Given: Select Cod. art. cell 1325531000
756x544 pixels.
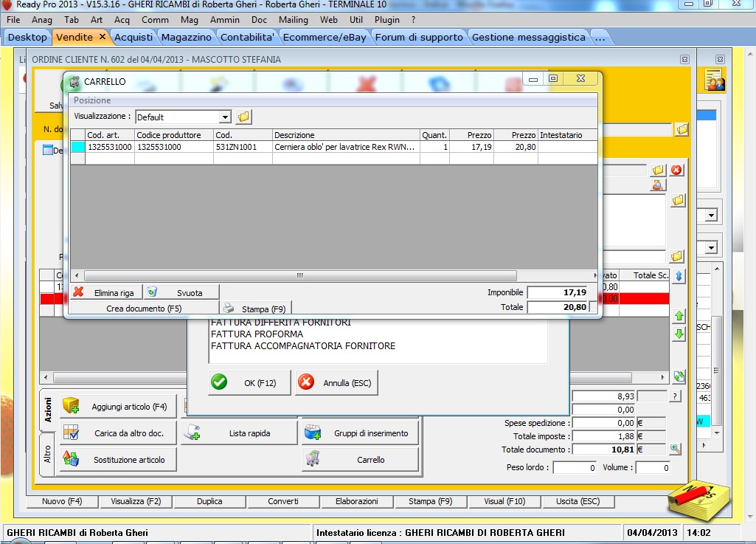Looking at the screenshot, I should [x=109, y=147].
